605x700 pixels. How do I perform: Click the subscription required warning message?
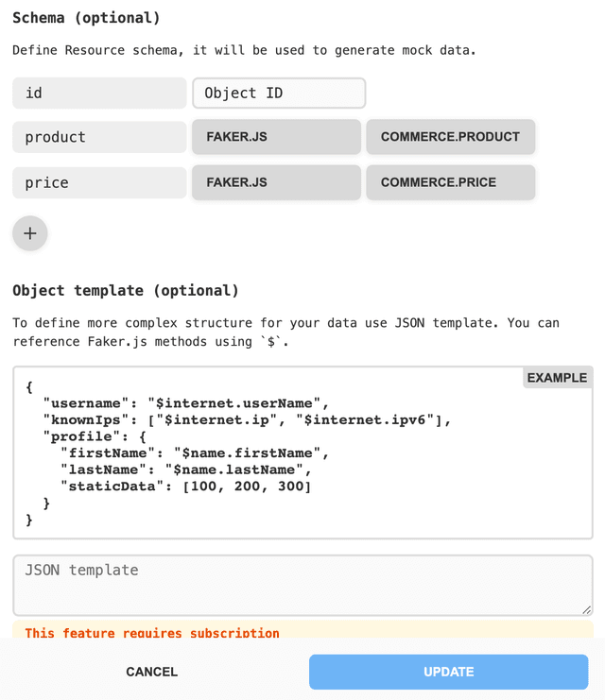151,632
